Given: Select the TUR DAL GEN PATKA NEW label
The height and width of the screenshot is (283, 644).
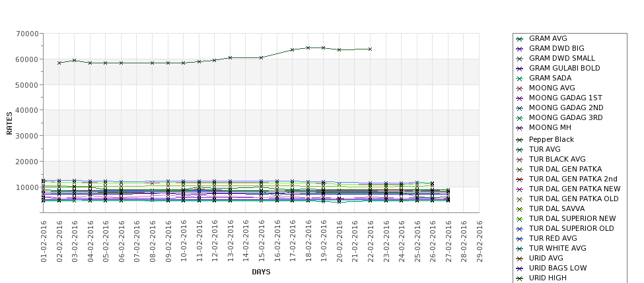Looking at the screenshot, I should tap(575, 189).
